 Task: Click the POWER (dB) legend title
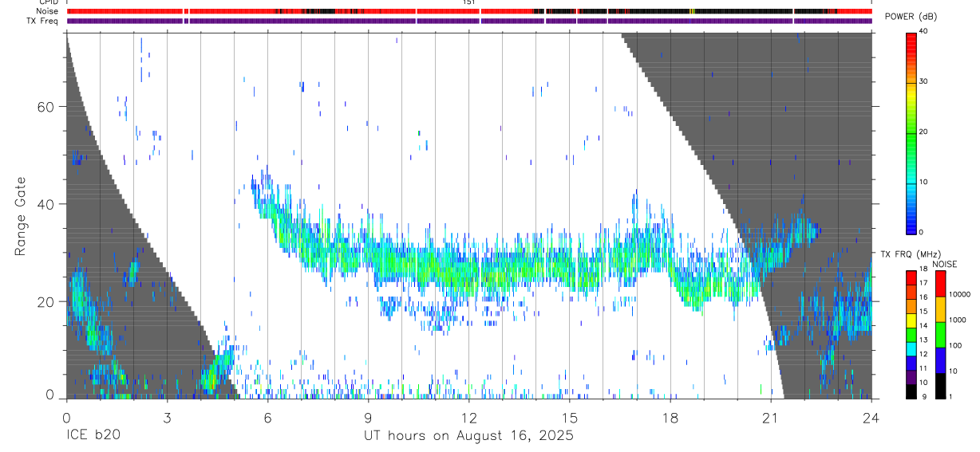coord(911,17)
